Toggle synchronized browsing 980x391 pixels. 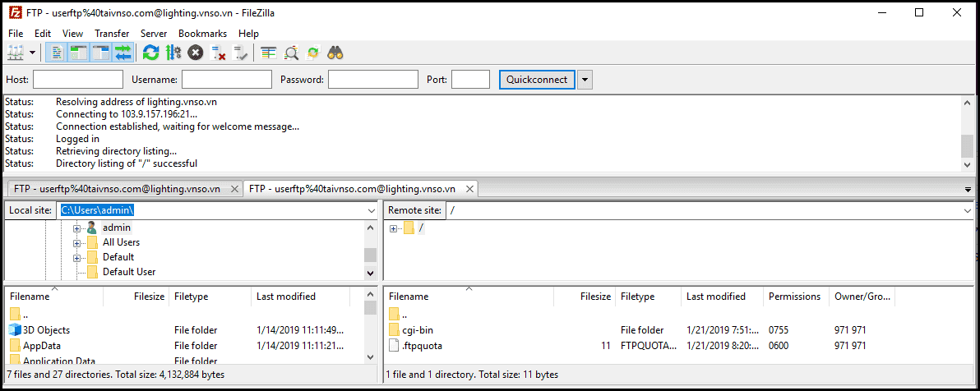point(313,53)
